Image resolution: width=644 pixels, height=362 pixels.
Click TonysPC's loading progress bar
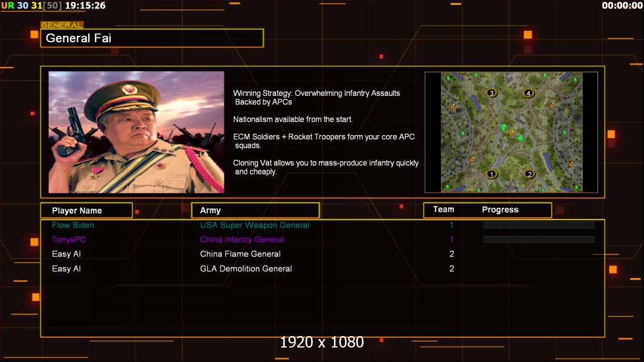tap(539, 240)
